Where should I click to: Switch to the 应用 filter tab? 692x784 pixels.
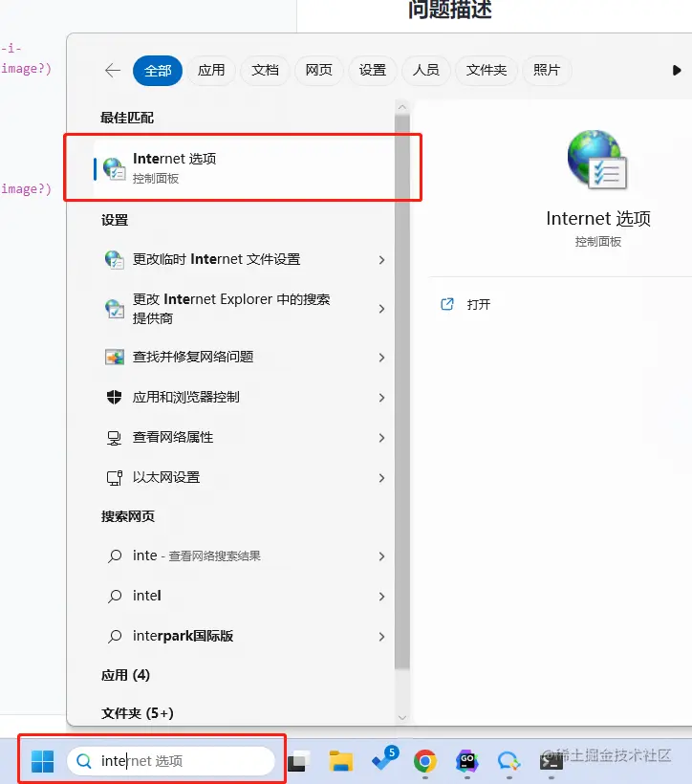click(211, 71)
